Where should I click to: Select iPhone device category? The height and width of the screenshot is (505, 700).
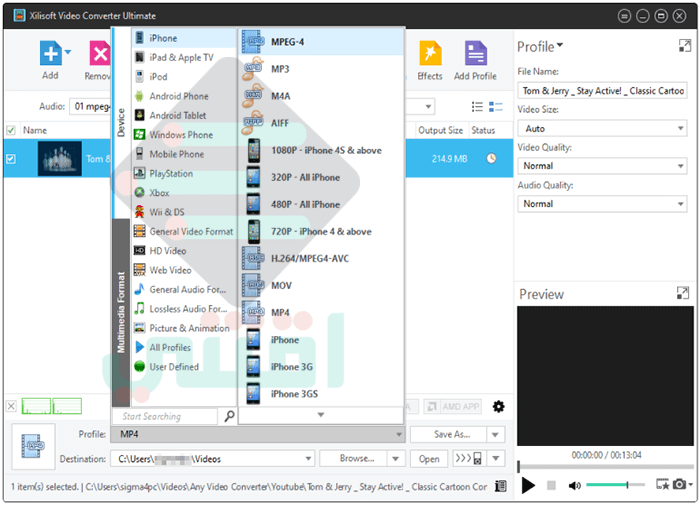coord(184,38)
